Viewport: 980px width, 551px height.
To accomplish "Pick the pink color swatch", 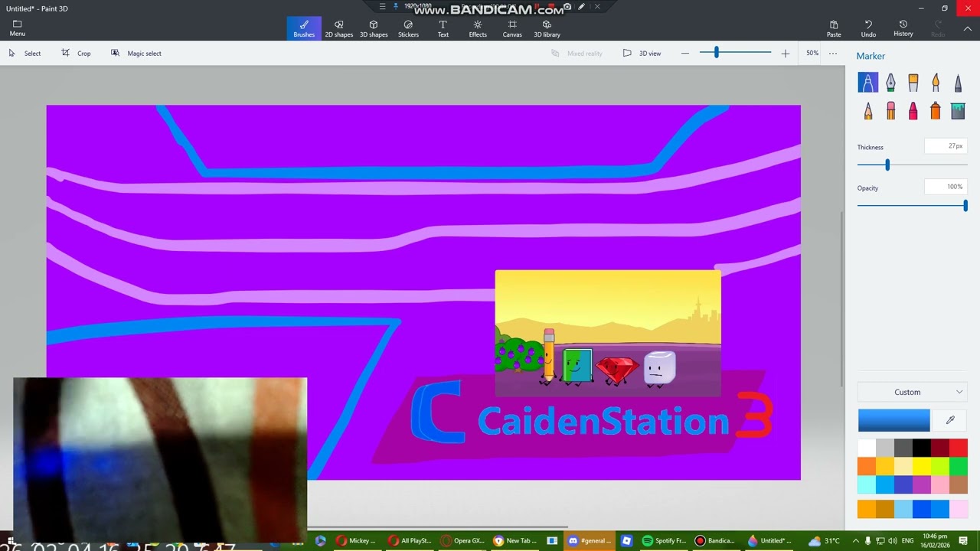I will click(x=939, y=484).
